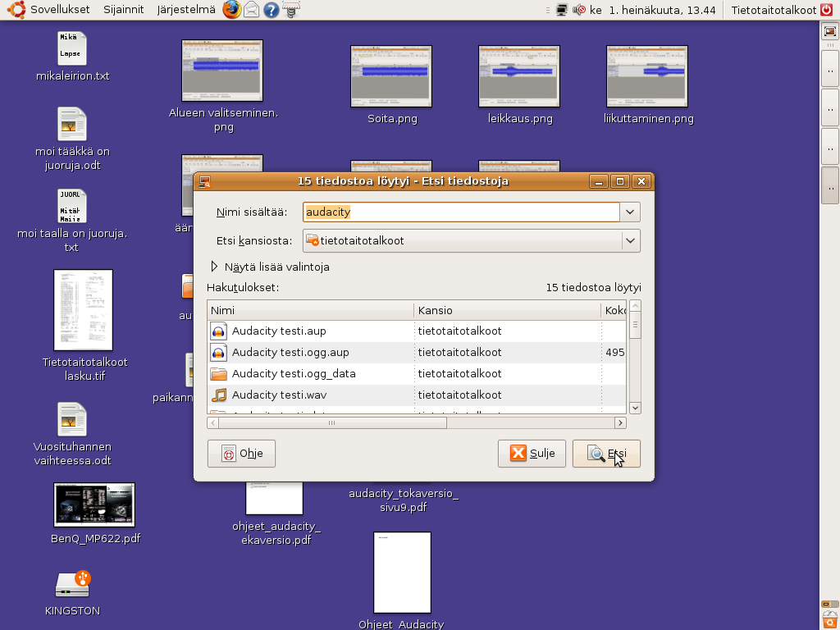Click the results vertical scrollbar up arrow
This screenshot has width=840, height=630.
click(636, 307)
